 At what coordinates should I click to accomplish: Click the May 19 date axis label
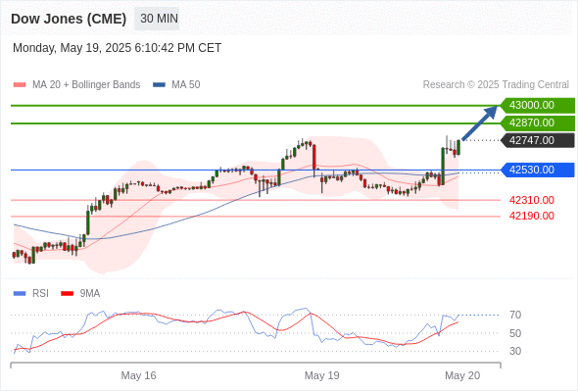(x=321, y=375)
